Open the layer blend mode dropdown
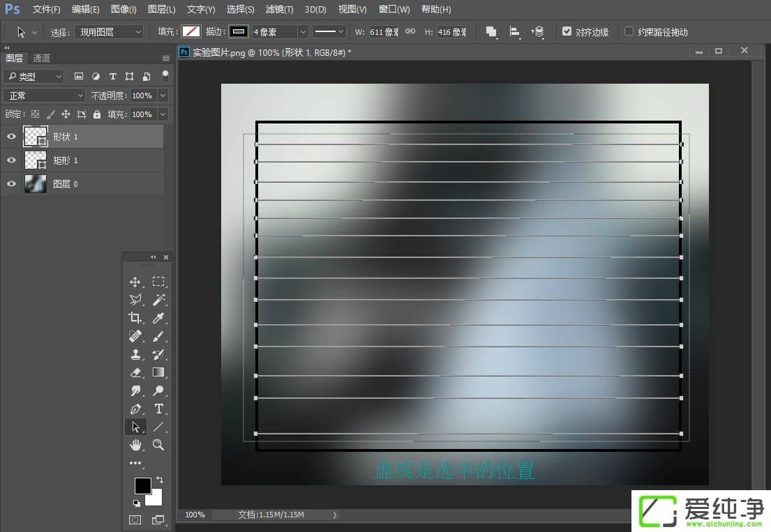771x532 pixels. 44,95
